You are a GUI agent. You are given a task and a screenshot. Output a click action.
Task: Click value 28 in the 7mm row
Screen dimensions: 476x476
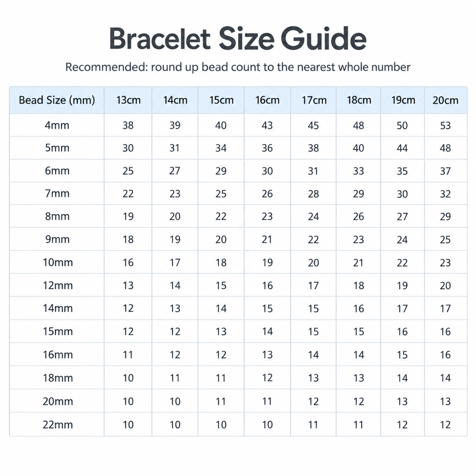click(x=313, y=194)
